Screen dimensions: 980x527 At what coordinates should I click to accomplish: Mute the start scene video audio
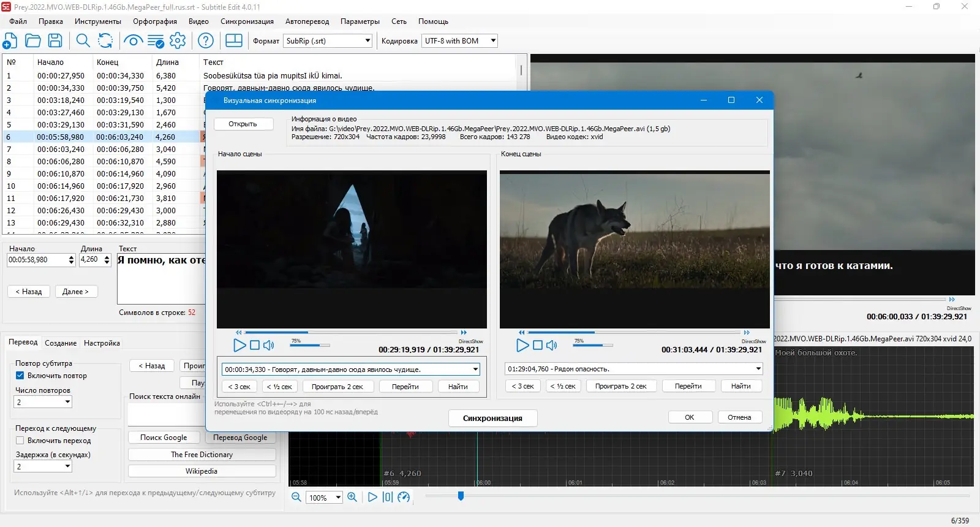pos(269,345)
